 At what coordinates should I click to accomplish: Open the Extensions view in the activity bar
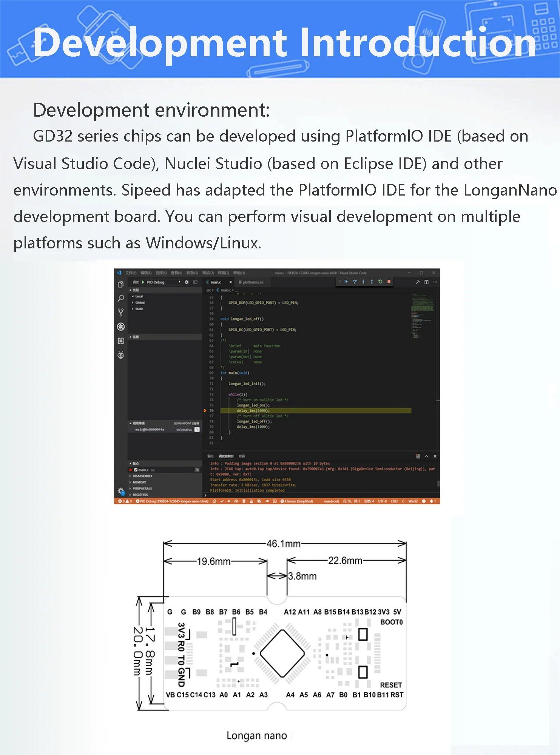(x=121, y=341)
